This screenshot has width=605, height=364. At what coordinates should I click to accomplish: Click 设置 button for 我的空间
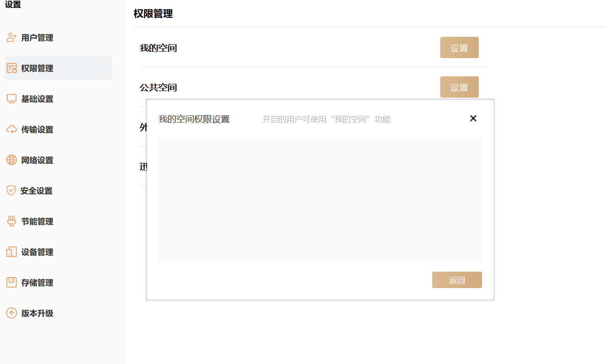[459, 47]
